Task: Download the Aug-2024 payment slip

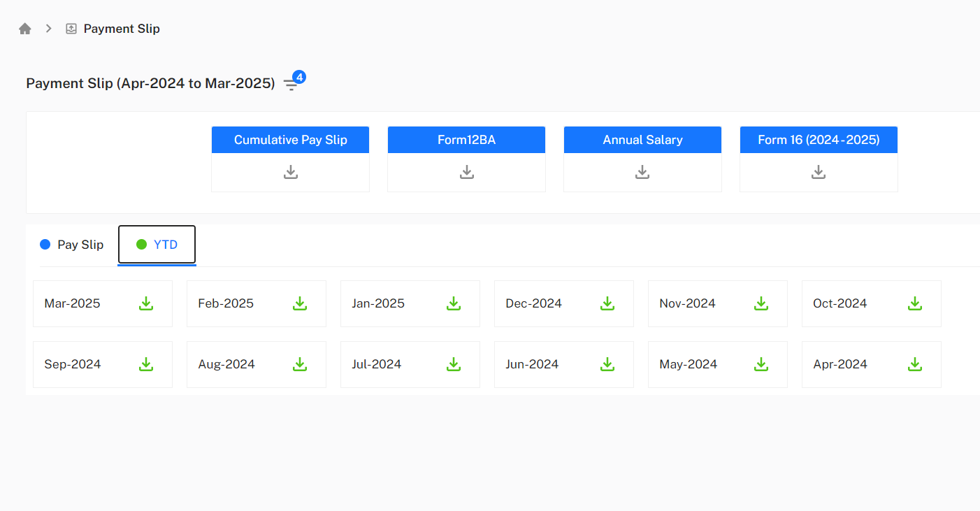Action: point(300,364)
